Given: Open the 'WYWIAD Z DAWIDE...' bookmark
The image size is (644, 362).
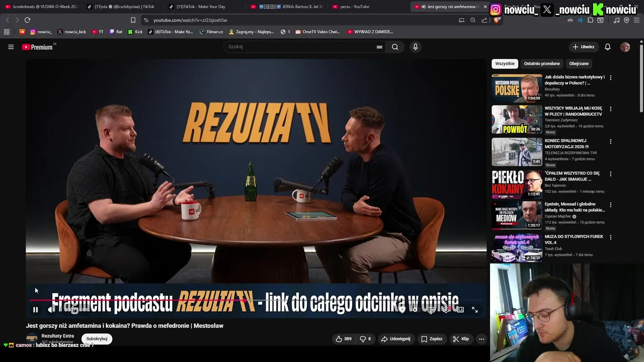Looking at the screenshot, I should coord(370,32).
